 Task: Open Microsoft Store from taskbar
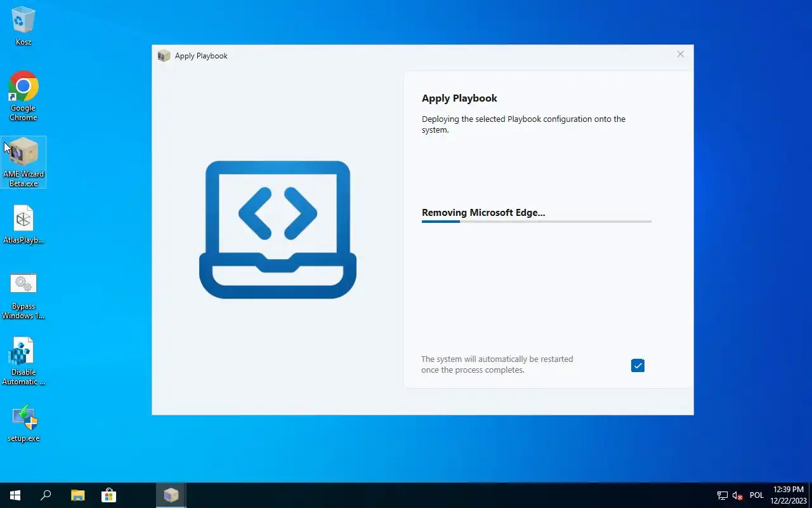pyautogui.click(x=108, y=495)
